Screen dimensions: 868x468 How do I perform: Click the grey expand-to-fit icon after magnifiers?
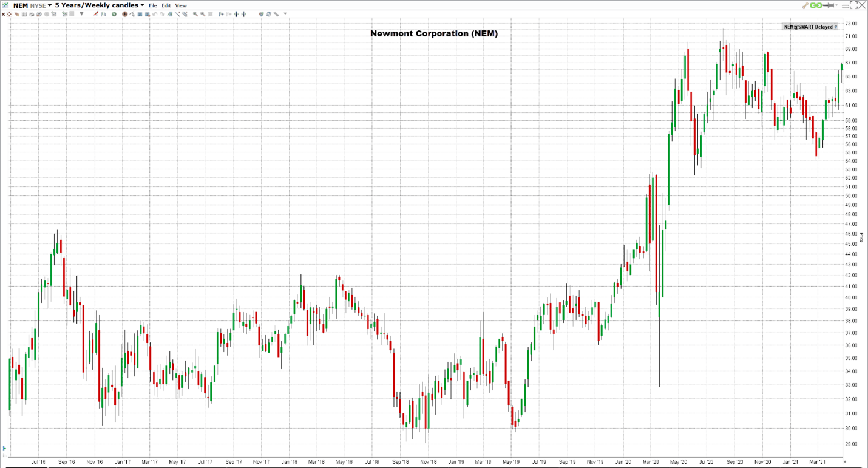tap(210, 14)
